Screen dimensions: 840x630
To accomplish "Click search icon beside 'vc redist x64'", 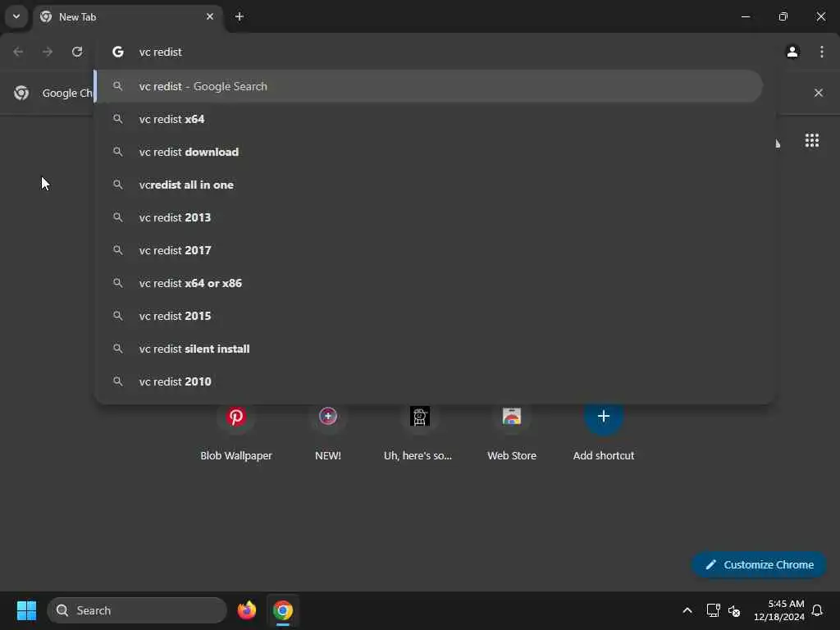I will (118, 119).
